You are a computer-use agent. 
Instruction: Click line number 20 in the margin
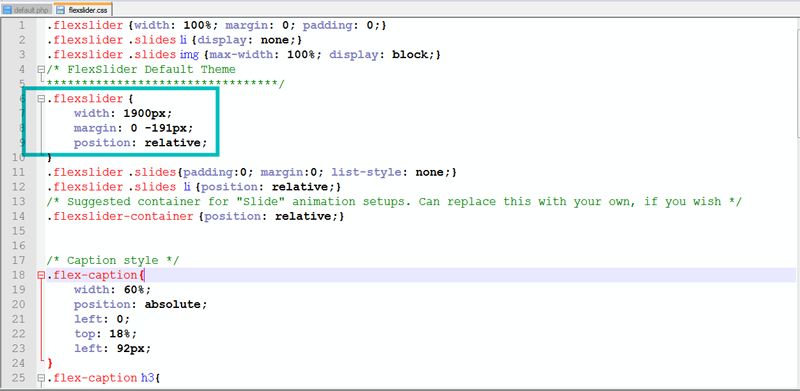click(18, 305)
